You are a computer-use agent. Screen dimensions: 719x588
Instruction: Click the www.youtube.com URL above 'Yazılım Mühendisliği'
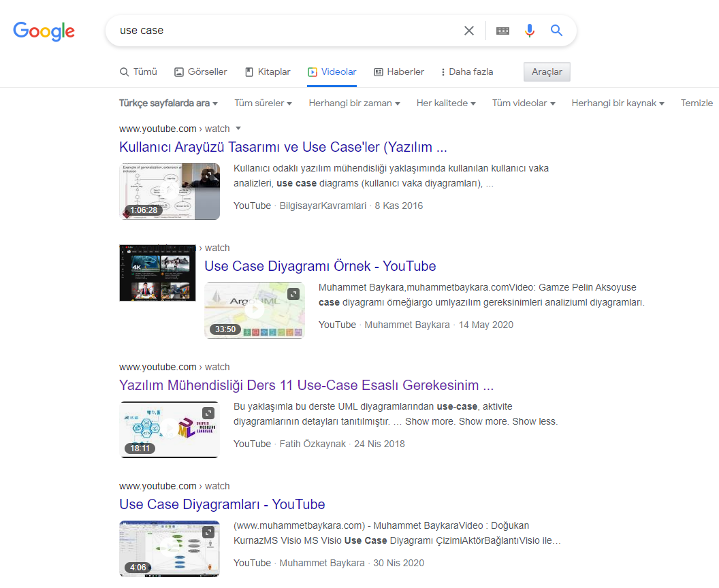click(x=158, y=367)
